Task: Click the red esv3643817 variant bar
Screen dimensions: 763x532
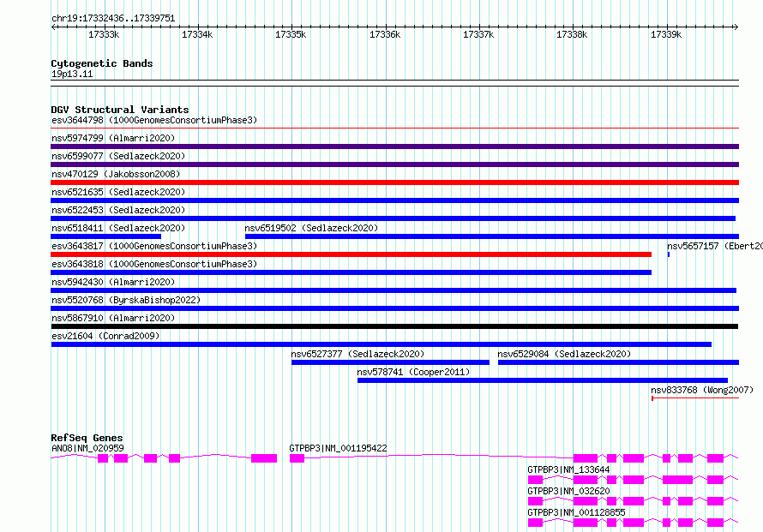Action: point(351,254)
